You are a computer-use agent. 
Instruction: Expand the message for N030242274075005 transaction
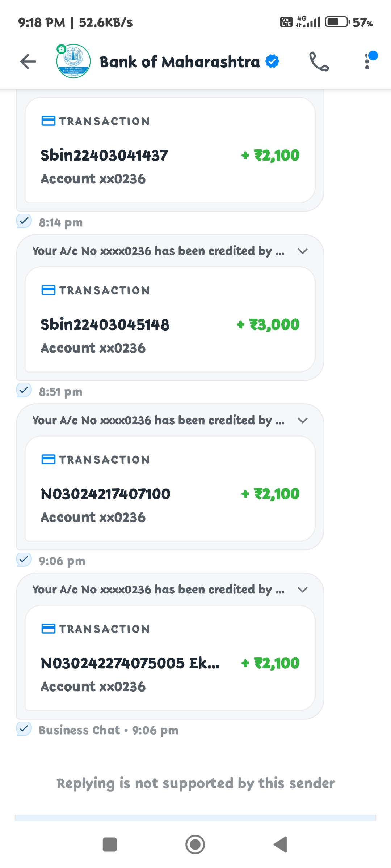click(302, 590)
